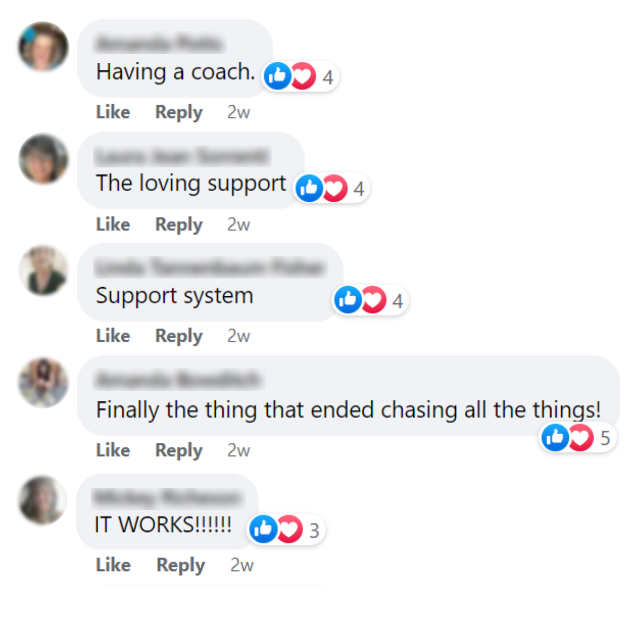
Task: Like the "Having a coach." comment
Action: (113, 112)
